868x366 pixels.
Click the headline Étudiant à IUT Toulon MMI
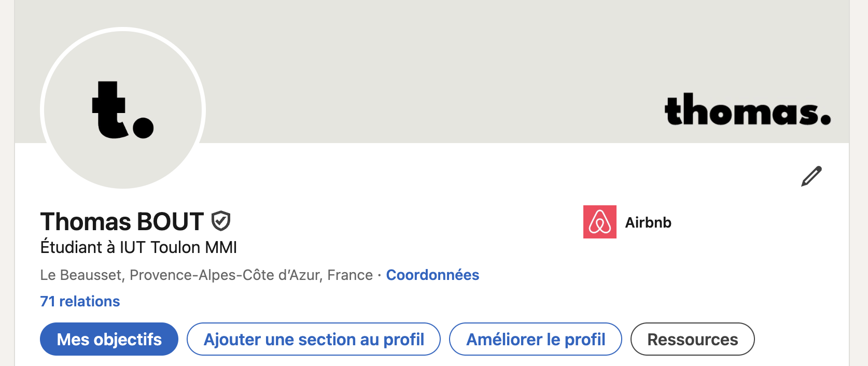pos(138,247)
